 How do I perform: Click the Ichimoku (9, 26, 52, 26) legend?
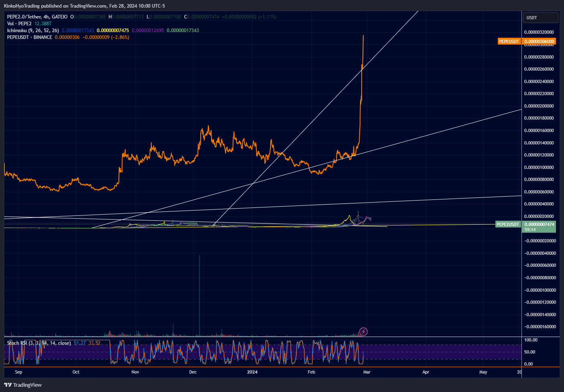click(33, 30)
